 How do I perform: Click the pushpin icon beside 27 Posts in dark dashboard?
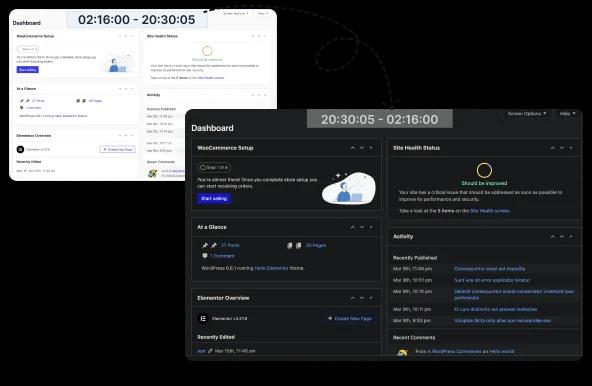pyautogui.click(x=214, y=245)
